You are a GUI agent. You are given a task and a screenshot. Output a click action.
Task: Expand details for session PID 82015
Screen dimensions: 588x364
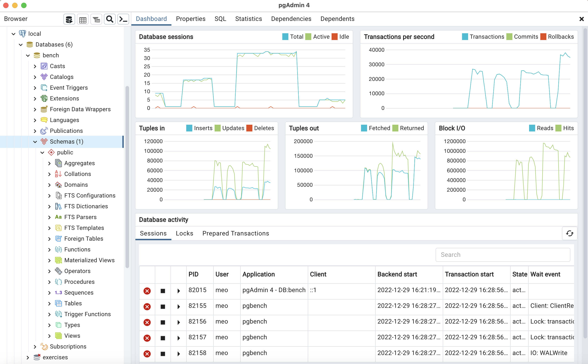(179, 291)
